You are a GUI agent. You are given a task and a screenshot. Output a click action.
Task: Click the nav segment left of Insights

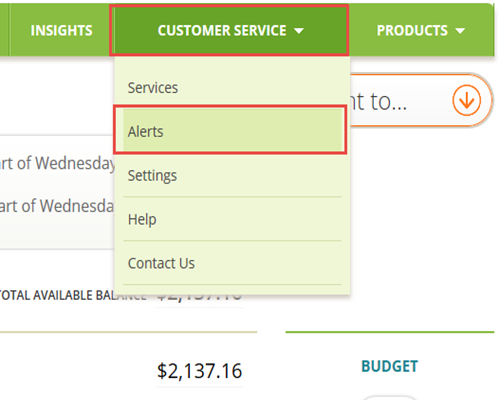[x=4, y=30]
